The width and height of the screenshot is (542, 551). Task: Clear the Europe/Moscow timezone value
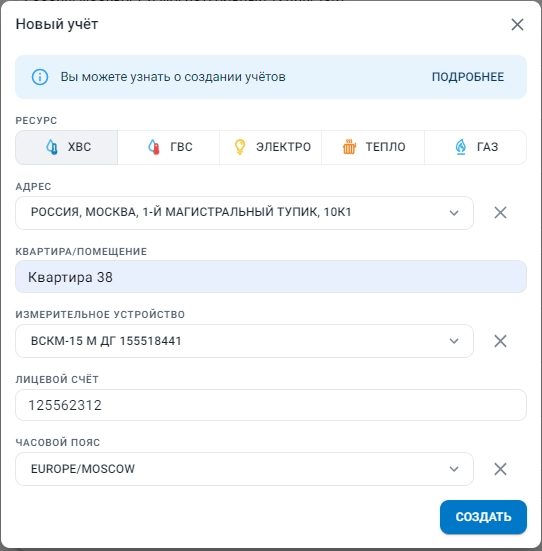(x=500, y=469)
